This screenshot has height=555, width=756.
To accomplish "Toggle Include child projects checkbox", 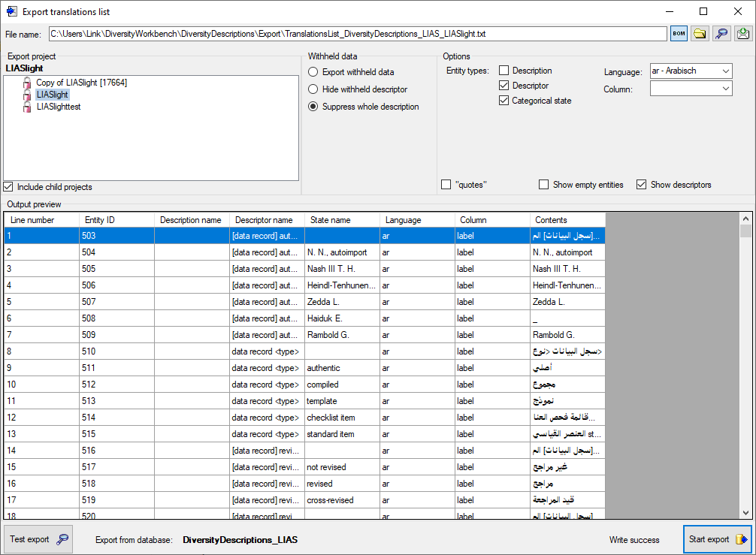I will (x=8, y=187).
